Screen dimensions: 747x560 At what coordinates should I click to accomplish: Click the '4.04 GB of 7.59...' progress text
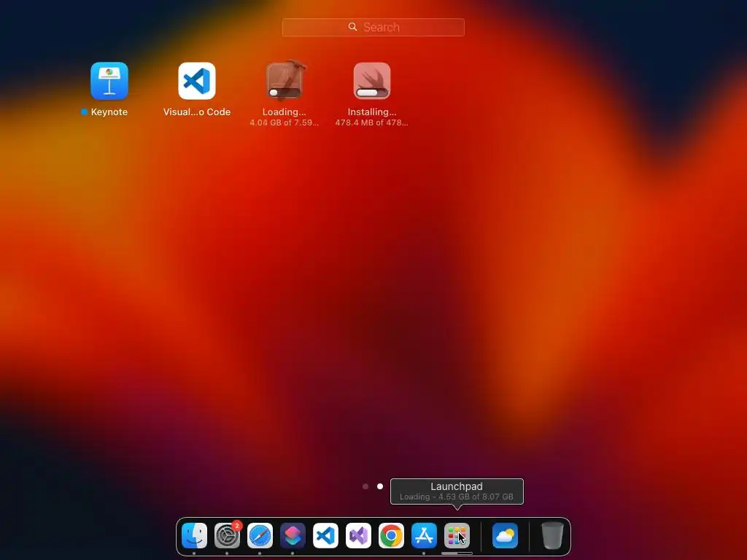[285, 122]
